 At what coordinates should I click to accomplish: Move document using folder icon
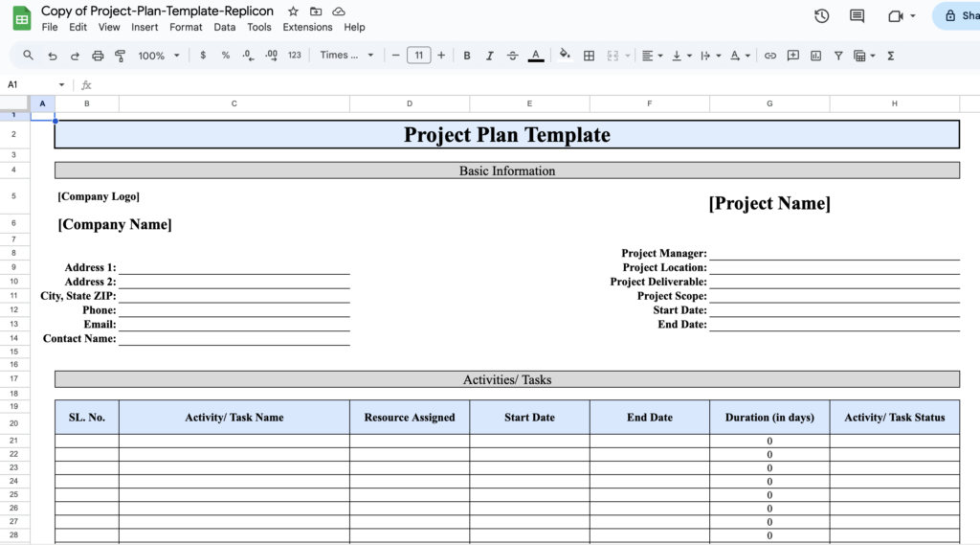tap(316, 11)
